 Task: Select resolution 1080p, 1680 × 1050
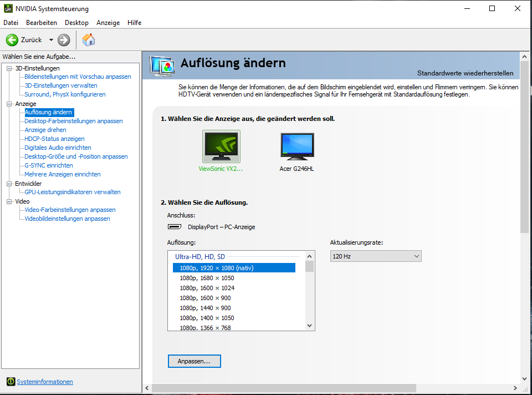point(207,278)
